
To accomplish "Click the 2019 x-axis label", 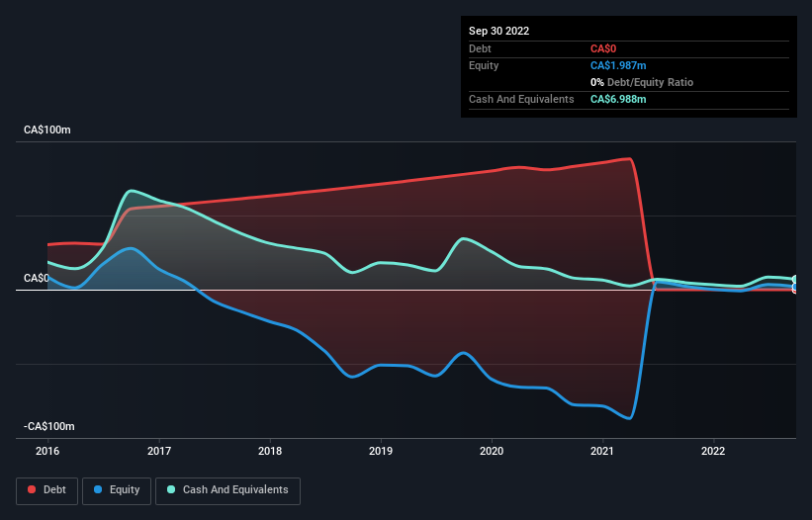I will (381, 451).
